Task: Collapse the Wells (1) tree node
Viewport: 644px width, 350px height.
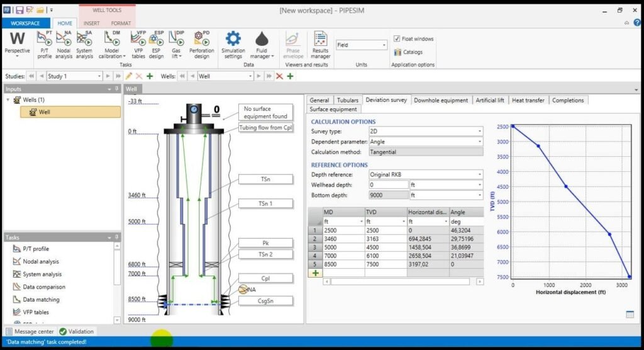Action: tap(8, 100)
